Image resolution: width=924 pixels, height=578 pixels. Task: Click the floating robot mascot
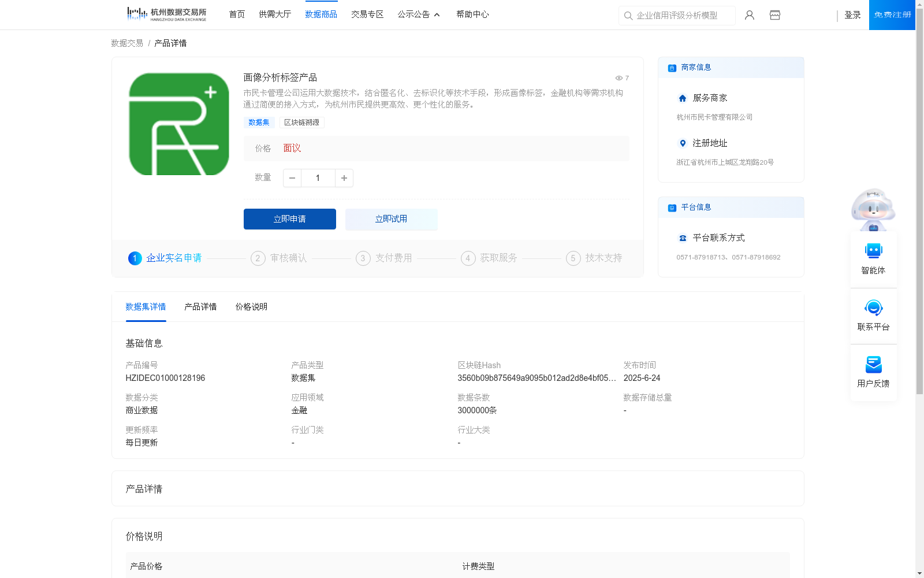873,209
